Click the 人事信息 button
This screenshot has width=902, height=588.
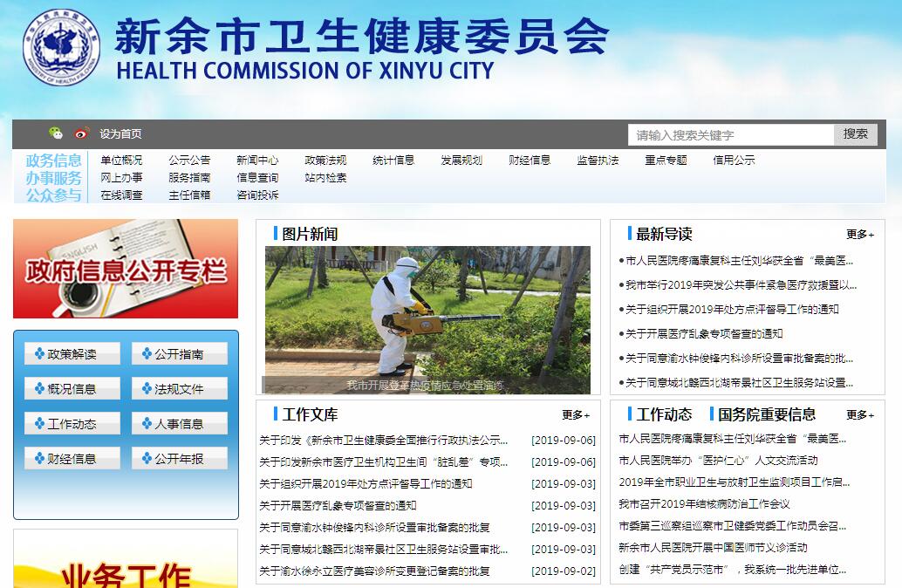(x=180, y=424)
